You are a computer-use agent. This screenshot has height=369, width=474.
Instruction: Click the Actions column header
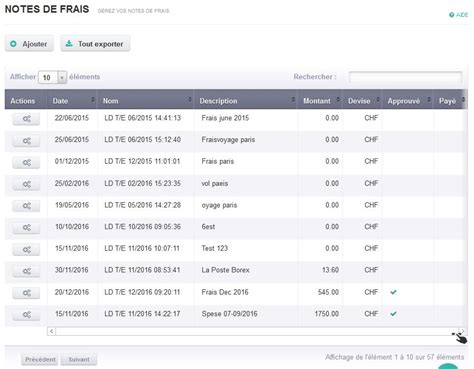click(x=25, y=100)
